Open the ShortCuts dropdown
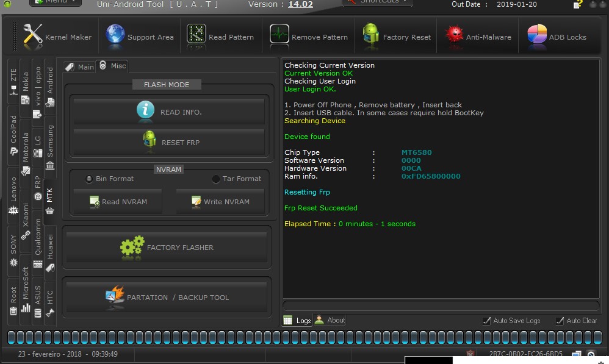Viewport: 609px width, 364px height. [377, 2]
